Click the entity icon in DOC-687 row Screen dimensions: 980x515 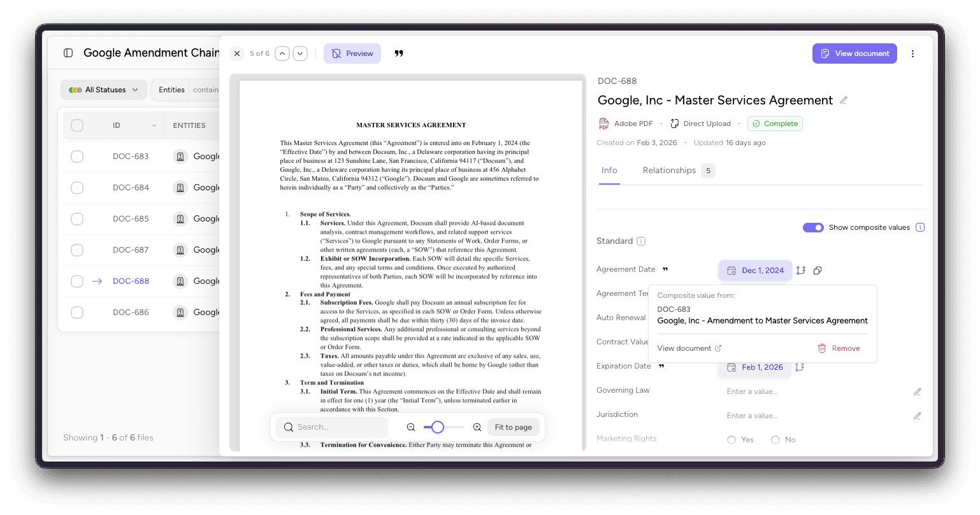pos(180,250)
